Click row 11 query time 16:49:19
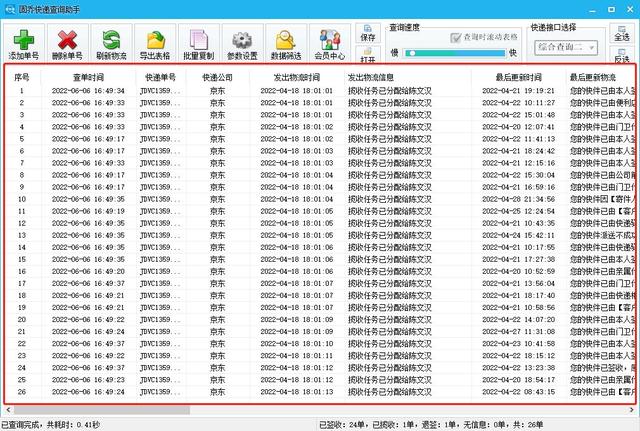 (88, 211)
